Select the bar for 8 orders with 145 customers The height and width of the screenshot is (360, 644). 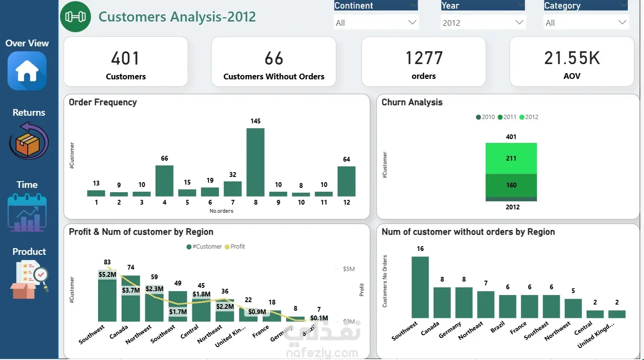point(255,162)
